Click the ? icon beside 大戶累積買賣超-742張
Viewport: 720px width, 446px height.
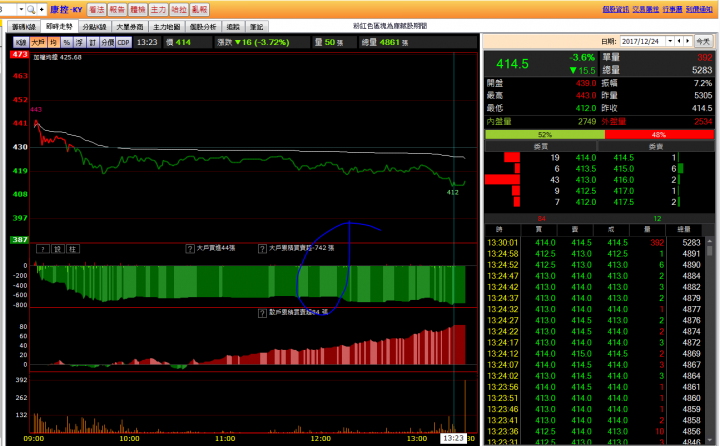[262, 248]
